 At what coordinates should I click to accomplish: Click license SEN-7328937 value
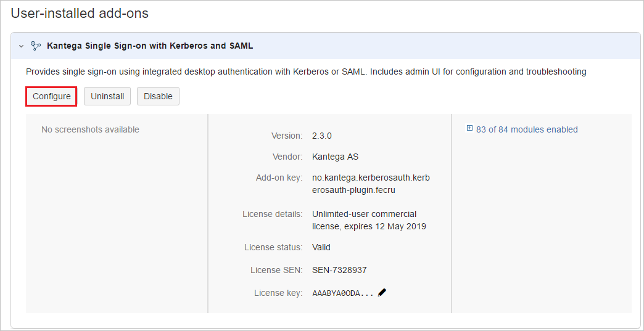point(339,271)
